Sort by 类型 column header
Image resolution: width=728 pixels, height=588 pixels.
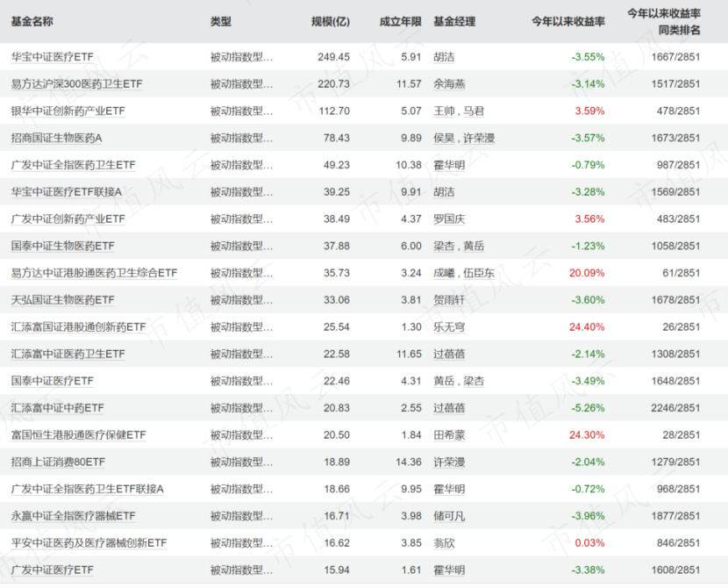point(220,21)
